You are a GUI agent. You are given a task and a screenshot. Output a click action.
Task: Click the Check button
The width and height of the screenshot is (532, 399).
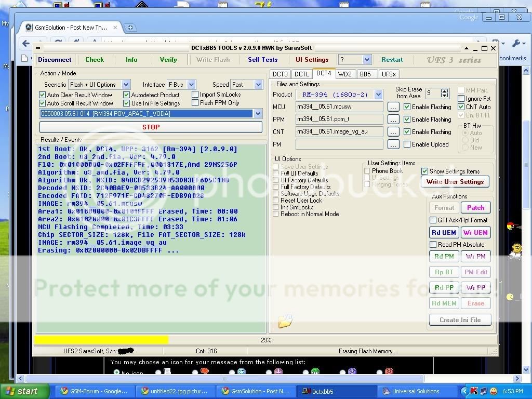(x=95, y=60)
